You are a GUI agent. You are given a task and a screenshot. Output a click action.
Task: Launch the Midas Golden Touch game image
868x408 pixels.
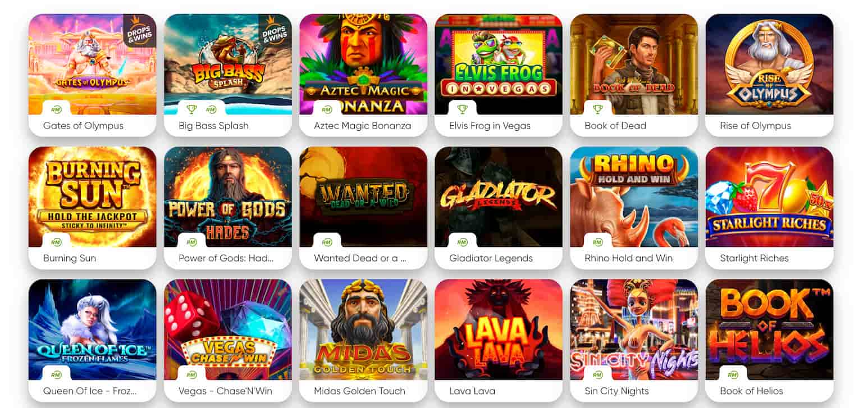(x=363, y=329)
